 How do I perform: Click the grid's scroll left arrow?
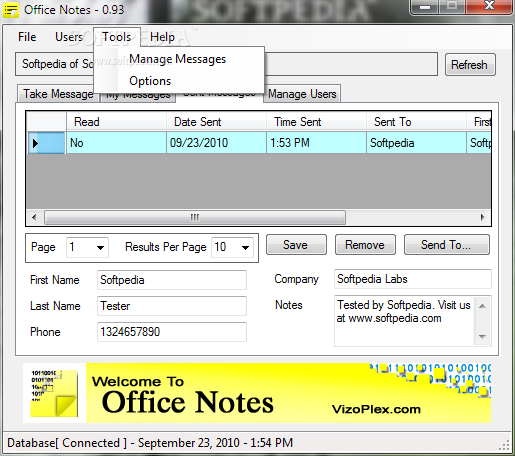[34, 218]
